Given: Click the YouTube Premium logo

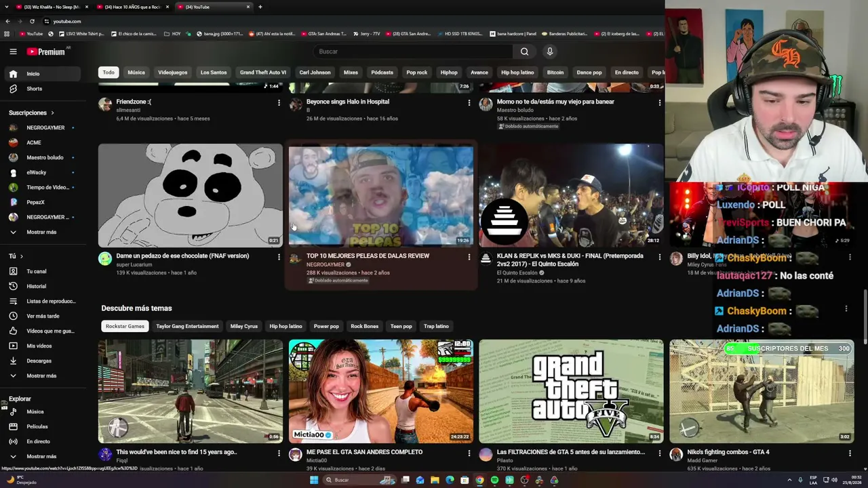Looking at the screenshot, I should pyautogui.click(x=46, y=52).
